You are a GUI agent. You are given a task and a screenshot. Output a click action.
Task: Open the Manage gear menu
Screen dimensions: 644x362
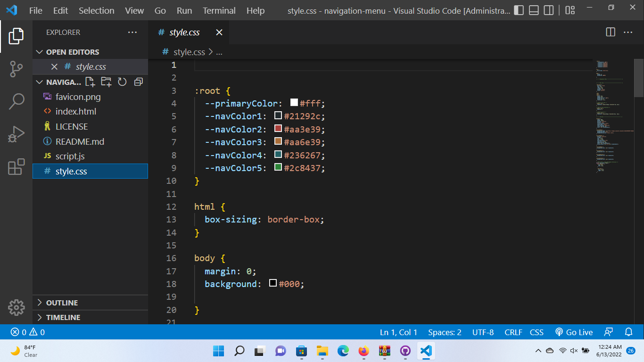pyautogui.click(x=16, y=307)
